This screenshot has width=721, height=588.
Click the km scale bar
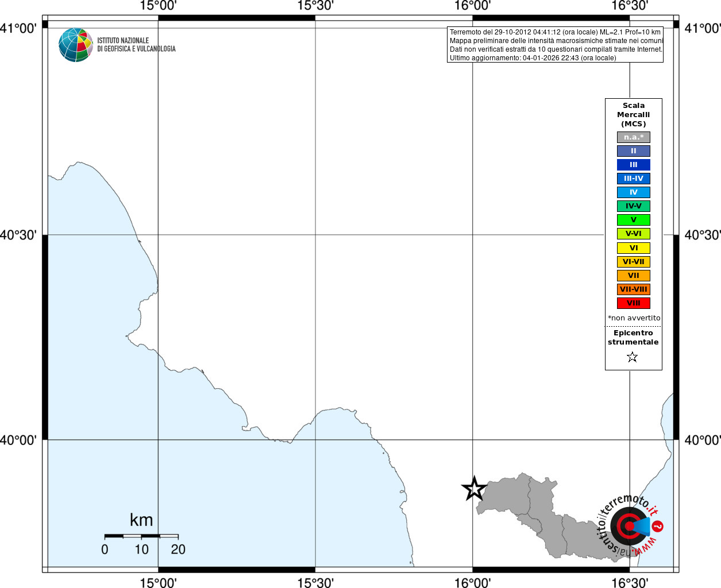pos(141,536)
